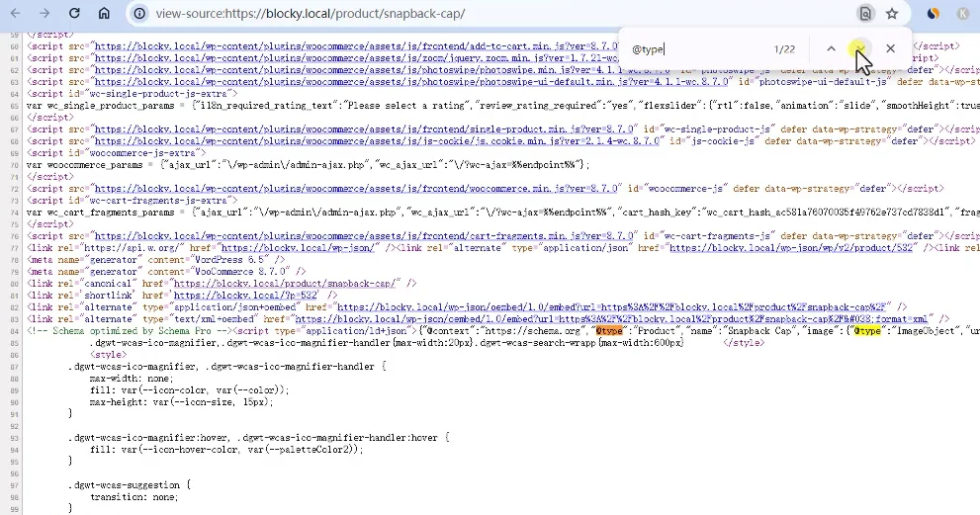Viewport: 980px width, 515px height.
Task: Open the blocky.local/wp-json/ link
Action: (x=298, y=248)
